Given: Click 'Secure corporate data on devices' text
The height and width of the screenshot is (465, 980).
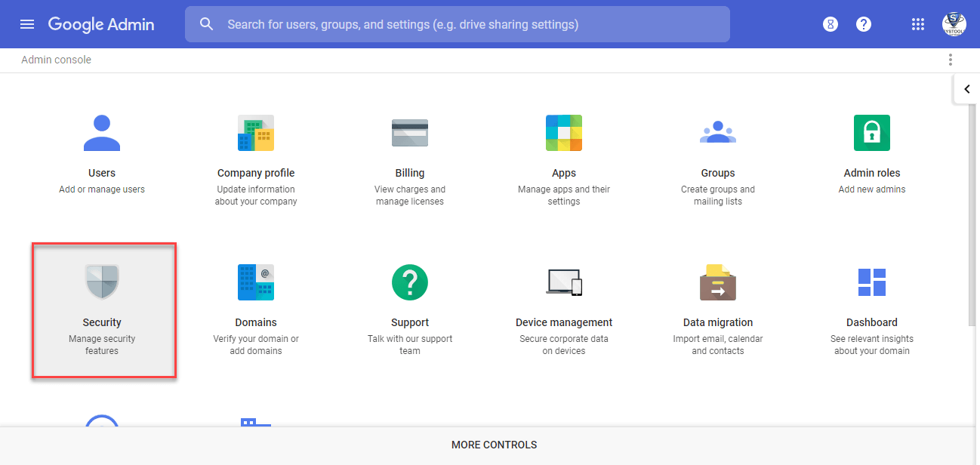Looking at the screenshot, I should click(564, 345).
